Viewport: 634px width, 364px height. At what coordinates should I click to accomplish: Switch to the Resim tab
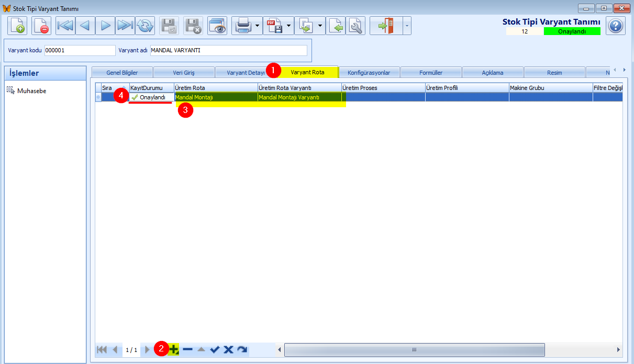tap(554, 72)
